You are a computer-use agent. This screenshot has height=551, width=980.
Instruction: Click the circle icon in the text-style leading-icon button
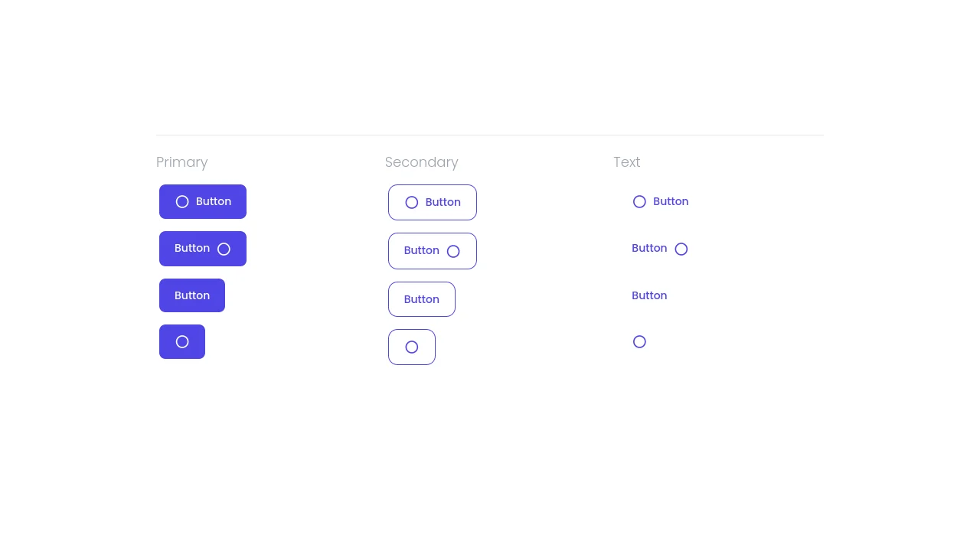[639, 202]
